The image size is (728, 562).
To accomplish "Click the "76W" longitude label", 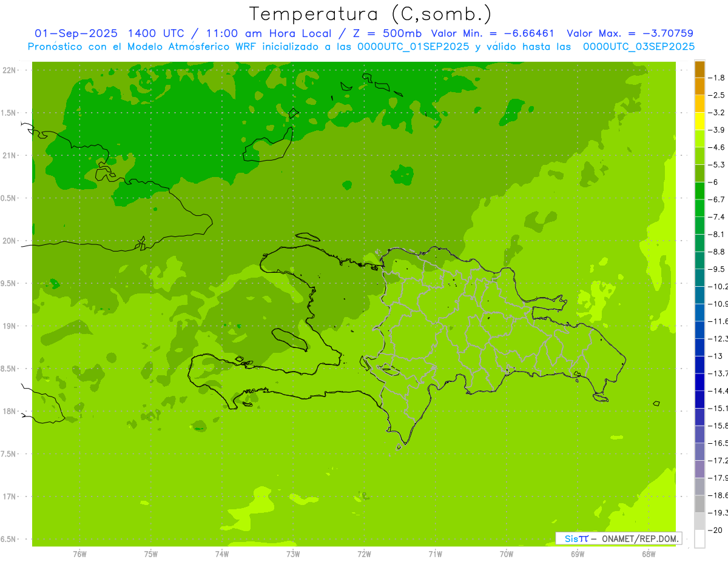I will tap(79, 554).
